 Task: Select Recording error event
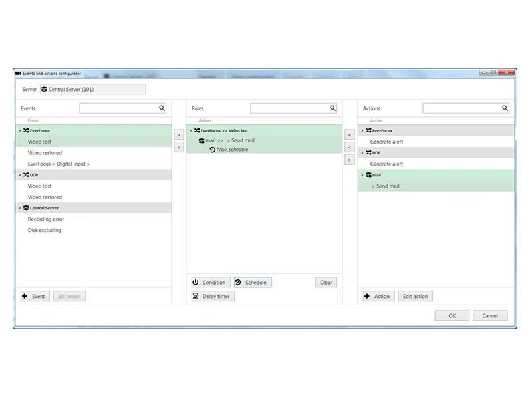[46, 219]
